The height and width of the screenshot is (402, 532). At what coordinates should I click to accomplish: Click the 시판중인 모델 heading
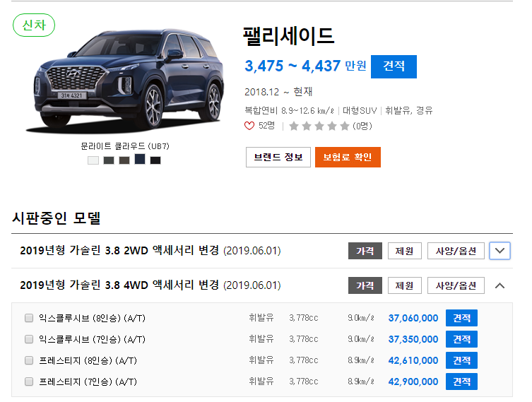(57, 218)
